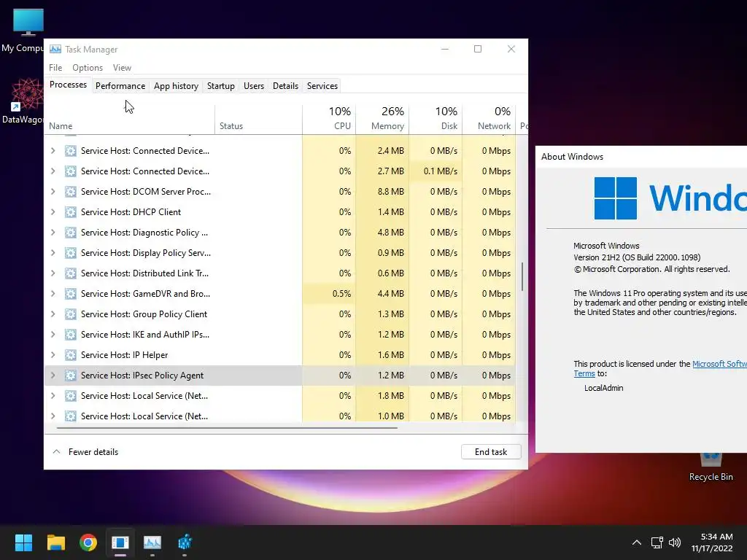747x560 pixels.
Task: Click gear icon of IP Helper service
Action: (x=71, y=355)
